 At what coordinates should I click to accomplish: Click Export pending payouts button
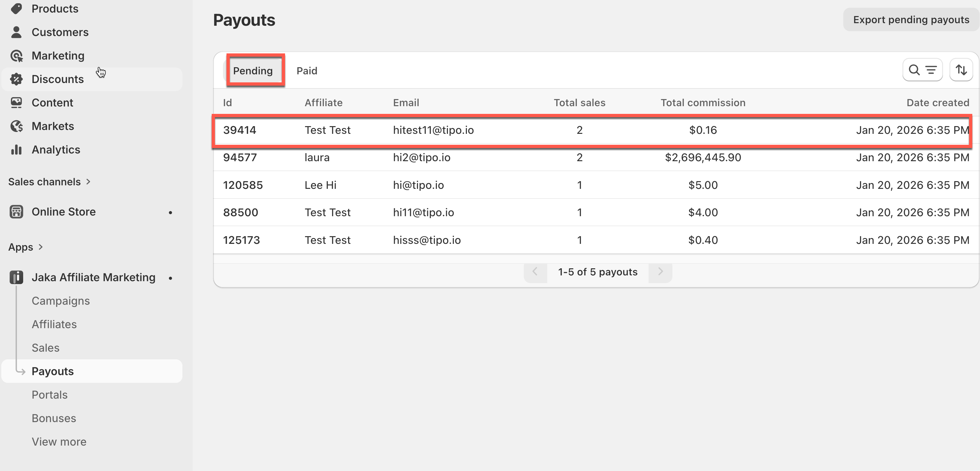coord(911,20)
